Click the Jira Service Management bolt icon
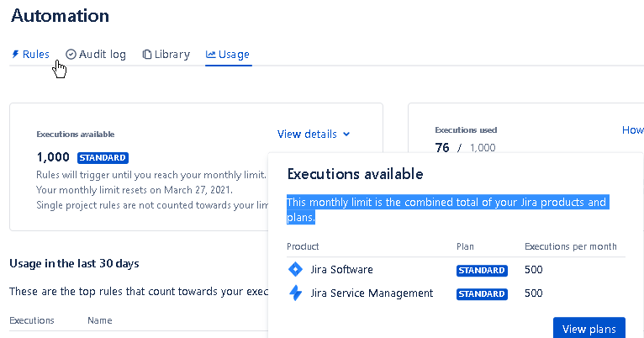The image size is (644, 338). click(x=295, y=293)
